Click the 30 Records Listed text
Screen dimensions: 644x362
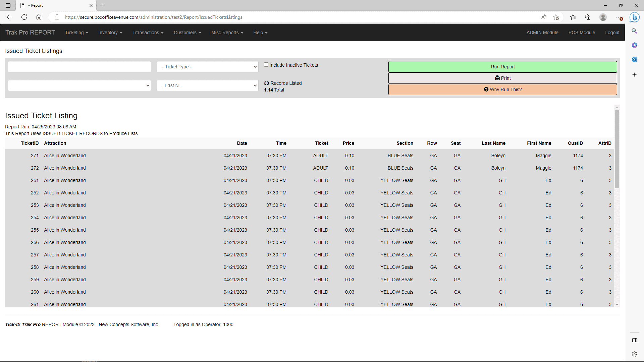tap(283, 83)
